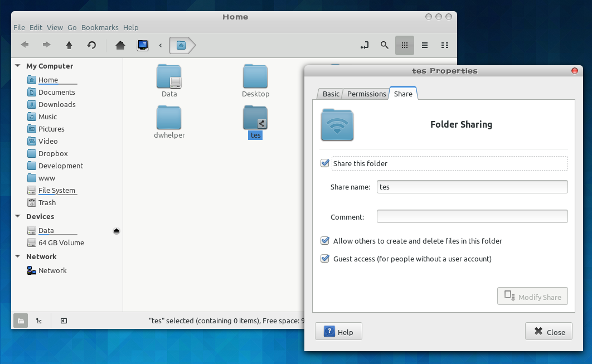Click the Help button in properties dialog
The width and height of the screenshot is (592, 364).
click(x=338, y=332)
